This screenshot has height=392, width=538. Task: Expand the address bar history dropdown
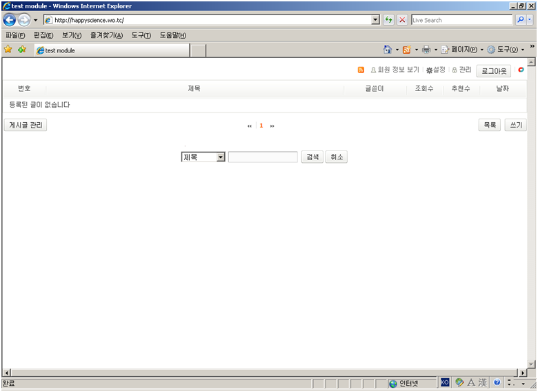tap(376, 20)
